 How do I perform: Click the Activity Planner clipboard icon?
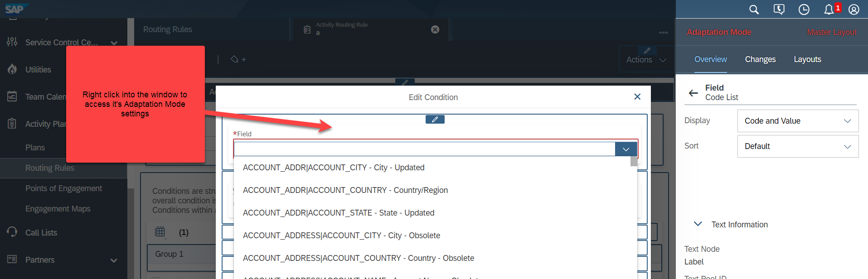point(12,124)
